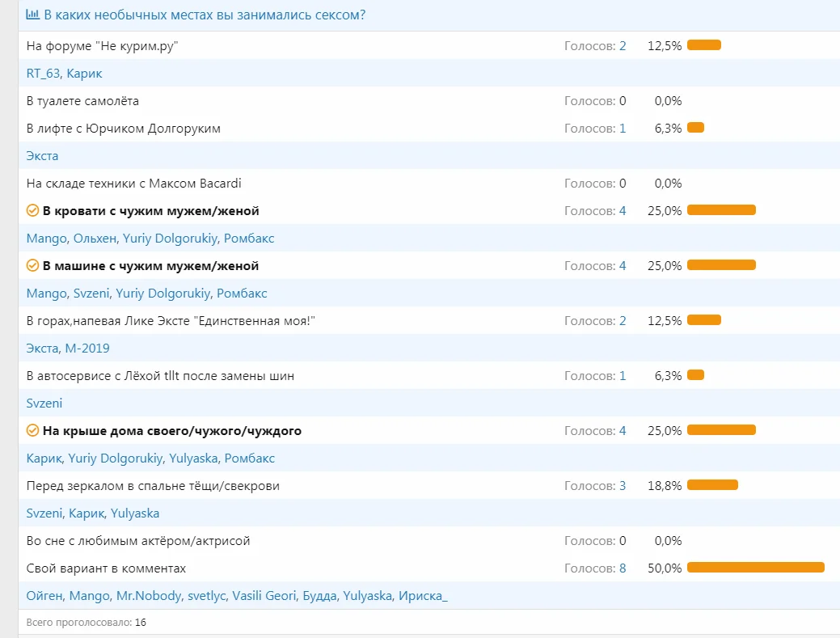Open Карик under 'На форуме Не курим.ру'

click(84, 74)
